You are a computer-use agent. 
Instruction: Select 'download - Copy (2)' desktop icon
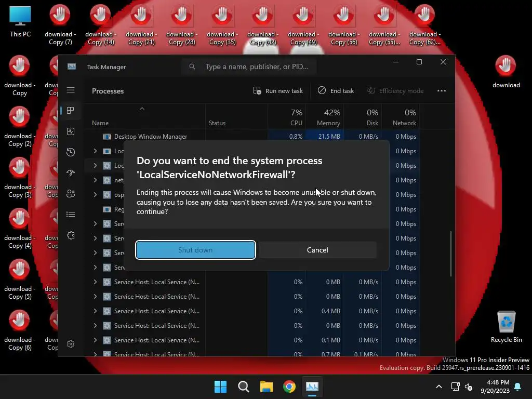point(19,127)
